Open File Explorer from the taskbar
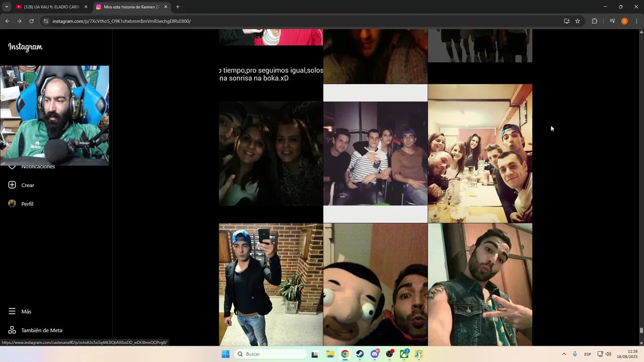644x362 pixels. (x=330, y=354)
